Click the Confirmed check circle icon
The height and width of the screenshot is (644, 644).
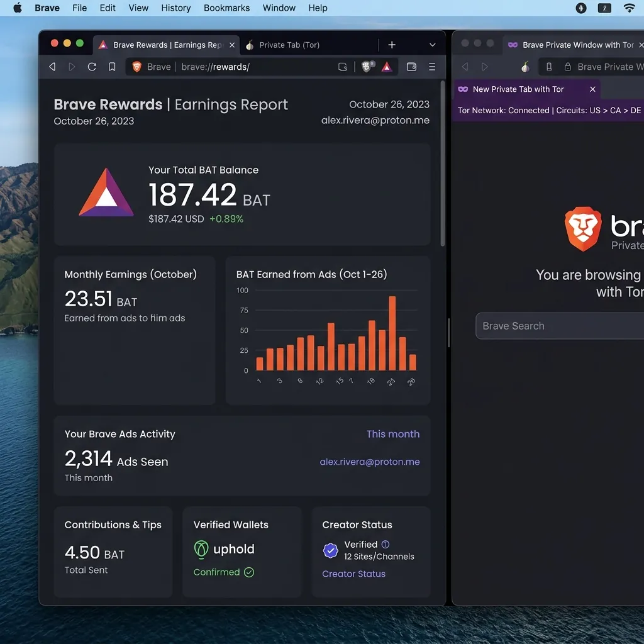(x=249, y=572)
